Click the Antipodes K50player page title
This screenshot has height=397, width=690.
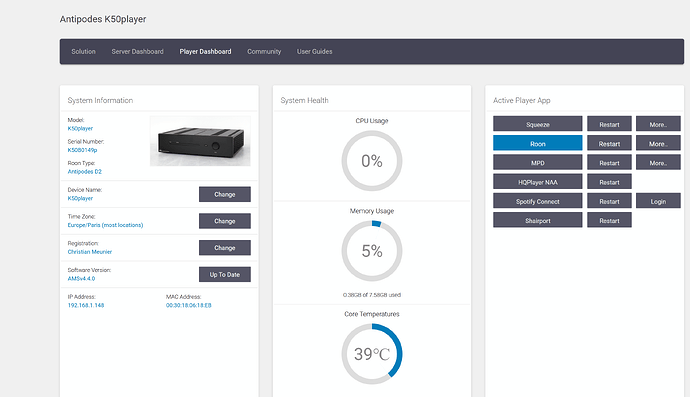pos(103,19)
